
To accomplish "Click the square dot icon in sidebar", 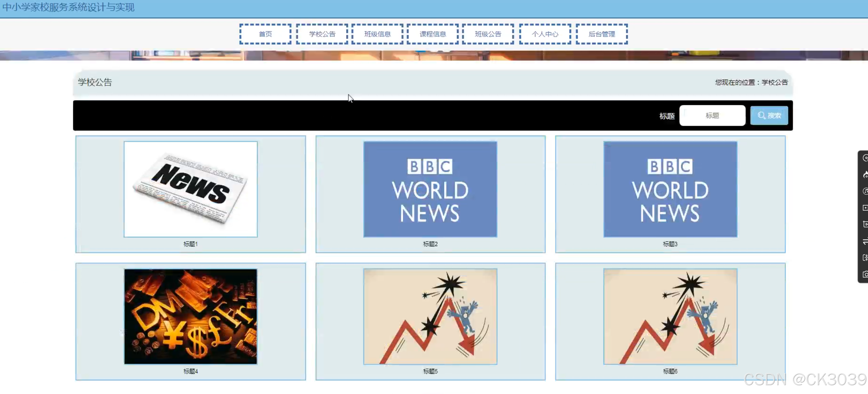I will 865,208.
